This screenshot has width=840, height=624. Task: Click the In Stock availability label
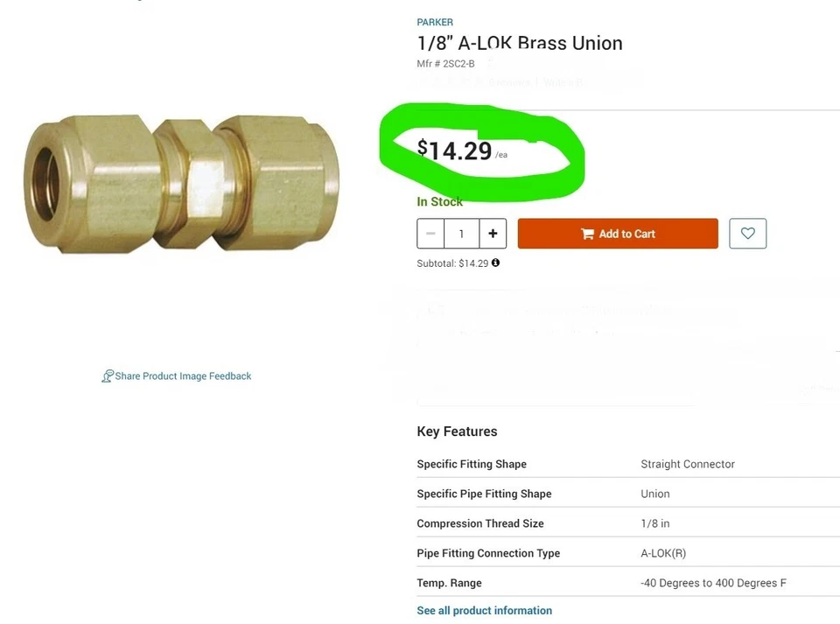[439, 201]
